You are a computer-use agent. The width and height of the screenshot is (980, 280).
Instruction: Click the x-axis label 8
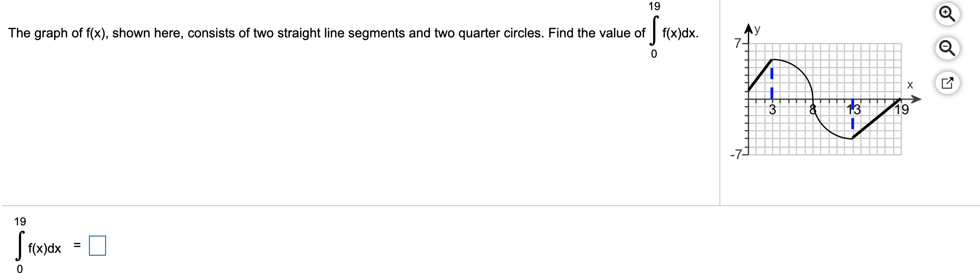tap(813, 110)
